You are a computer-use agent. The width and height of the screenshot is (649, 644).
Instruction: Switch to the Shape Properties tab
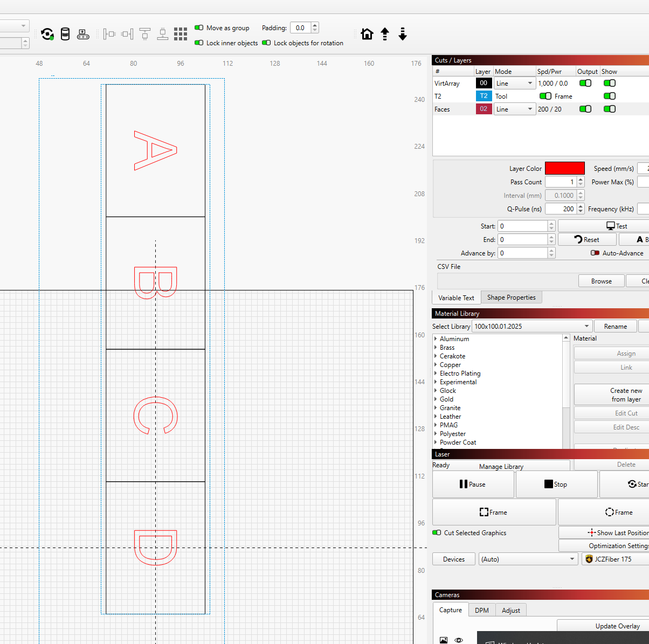(511, 297)
